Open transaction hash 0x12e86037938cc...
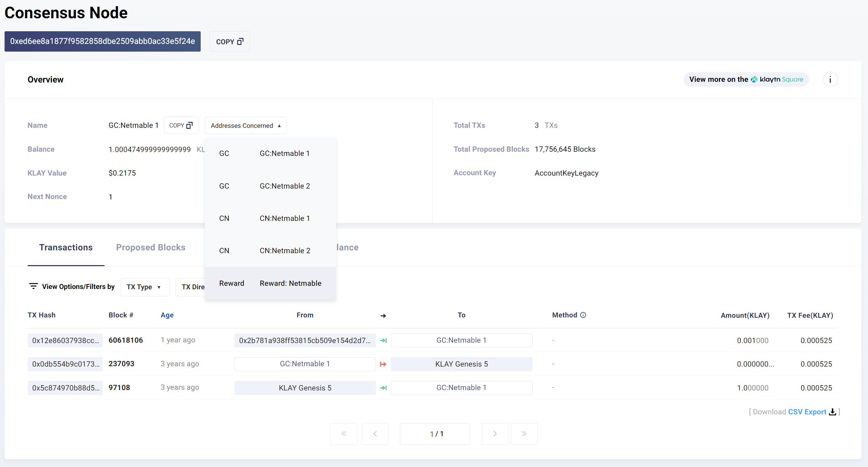Viewport: 868px width, 467px height. [65, 340]
